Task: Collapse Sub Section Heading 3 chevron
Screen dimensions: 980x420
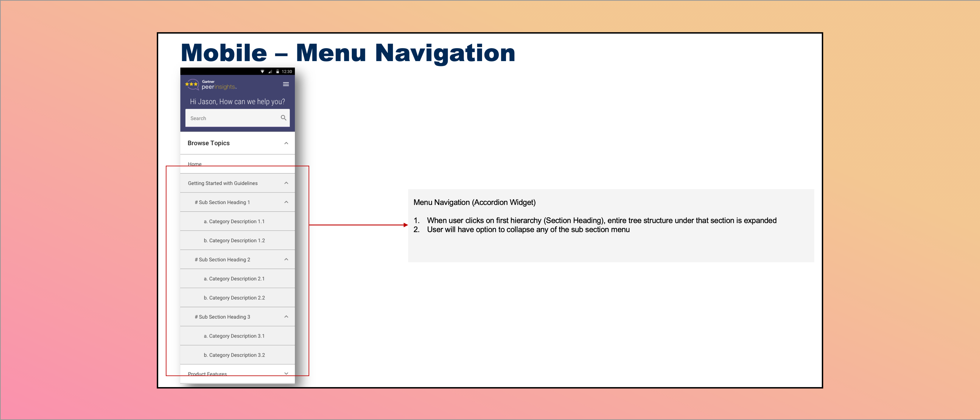Action: [x=286, y=317]
